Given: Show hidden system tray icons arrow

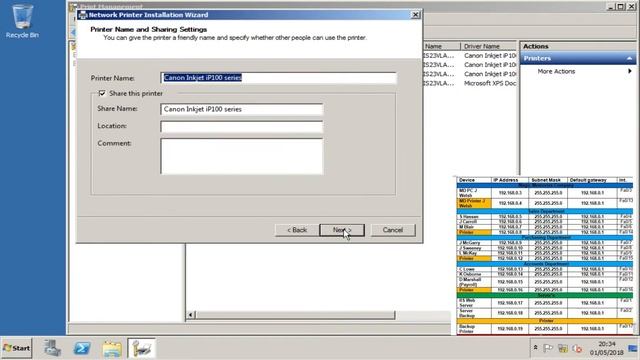Looking at the screenshot, I should [536, 348].
